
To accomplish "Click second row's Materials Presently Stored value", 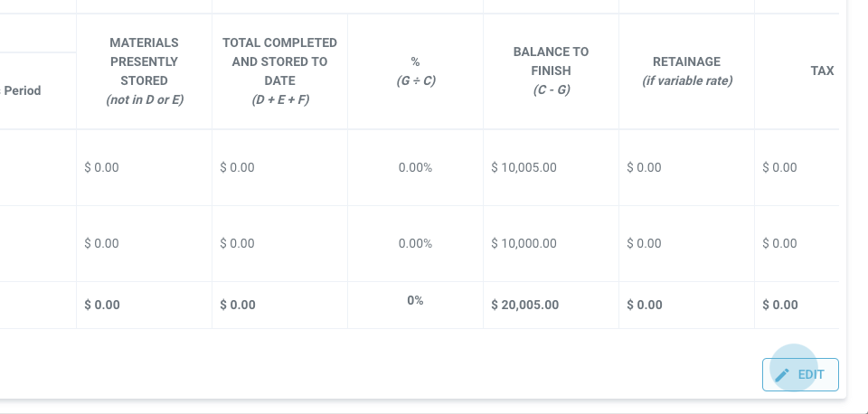I will (101, 243).
